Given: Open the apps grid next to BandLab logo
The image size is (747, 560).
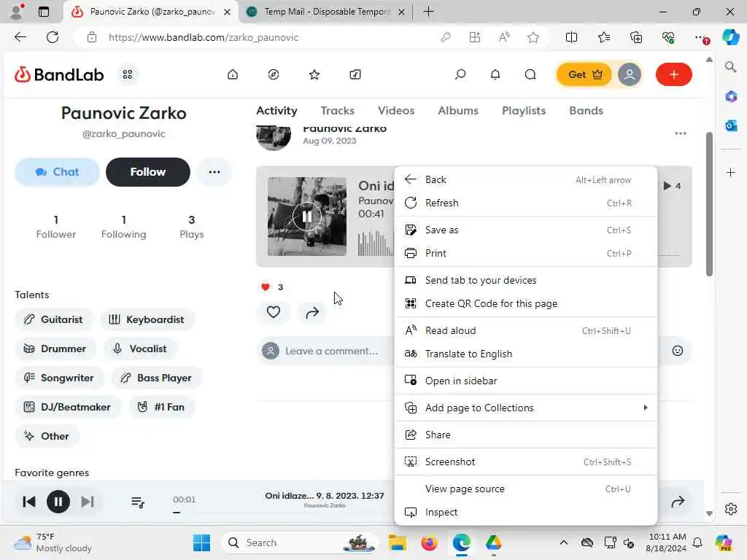Looking at the screenshot, I should point(128,75).
